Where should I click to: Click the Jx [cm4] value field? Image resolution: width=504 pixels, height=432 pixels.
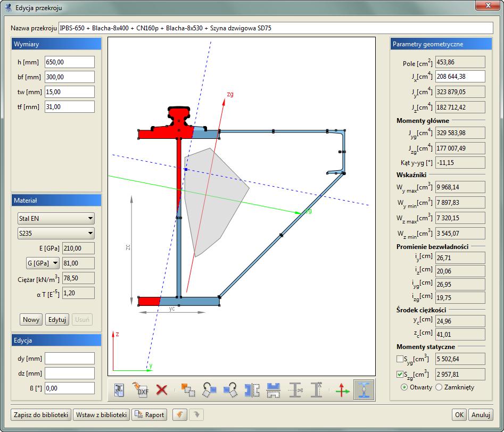tap(460, 76)
